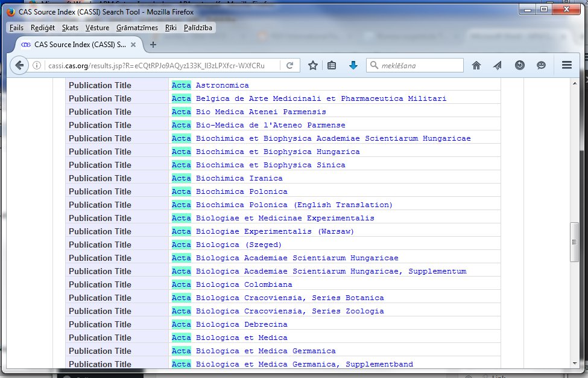Reload the page with refresh icon
This screenshot has height=378, width=588.
[289, 65]
